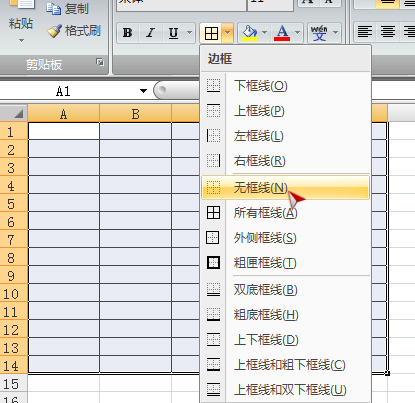Choose 上框线(P) top border

(x=286, y=111)
